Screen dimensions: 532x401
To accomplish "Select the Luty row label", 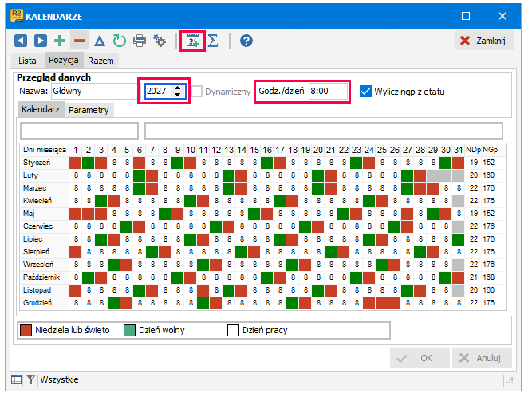I will click(x=45, y=175).
